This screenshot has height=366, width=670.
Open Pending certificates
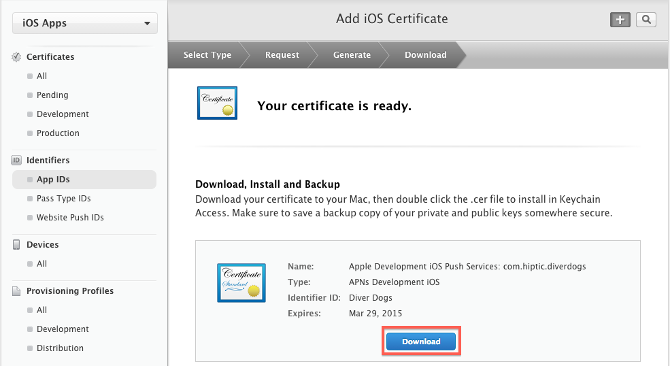pos(52,95)
